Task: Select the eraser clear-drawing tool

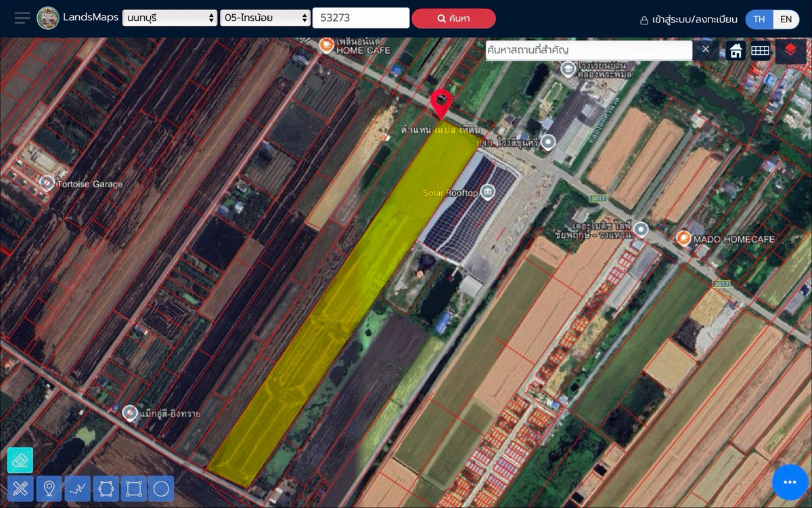Action: click(x=20, y=461)
